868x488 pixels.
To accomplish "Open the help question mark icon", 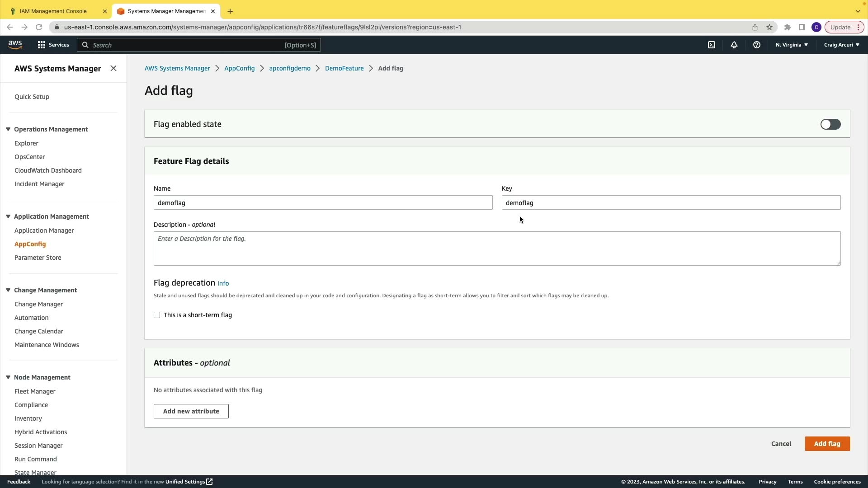I will coord(757,45).
